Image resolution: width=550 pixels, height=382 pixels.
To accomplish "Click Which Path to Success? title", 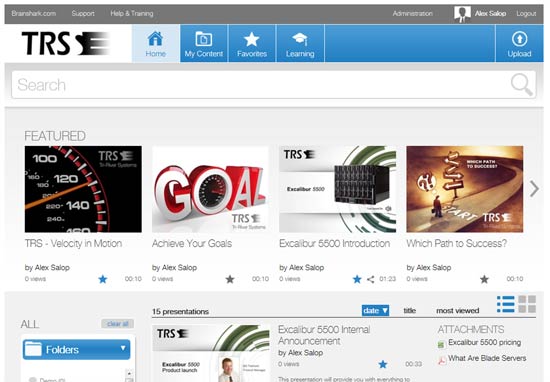I will 457,243.
